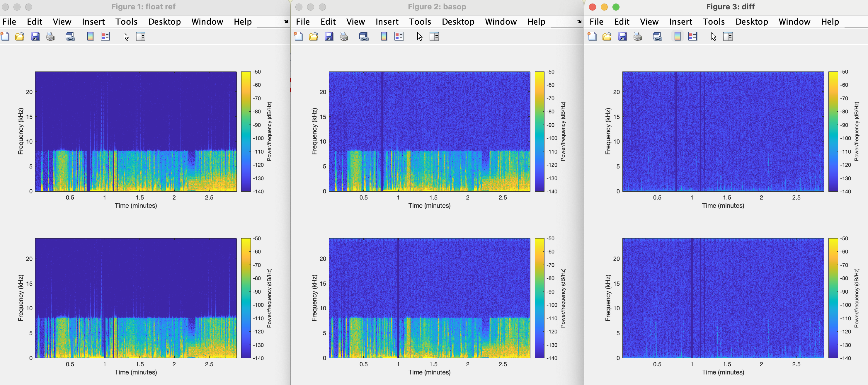868x385 pixels.
Task: Click Open File folder icon in Figure 2
Action: coord(313,36)
